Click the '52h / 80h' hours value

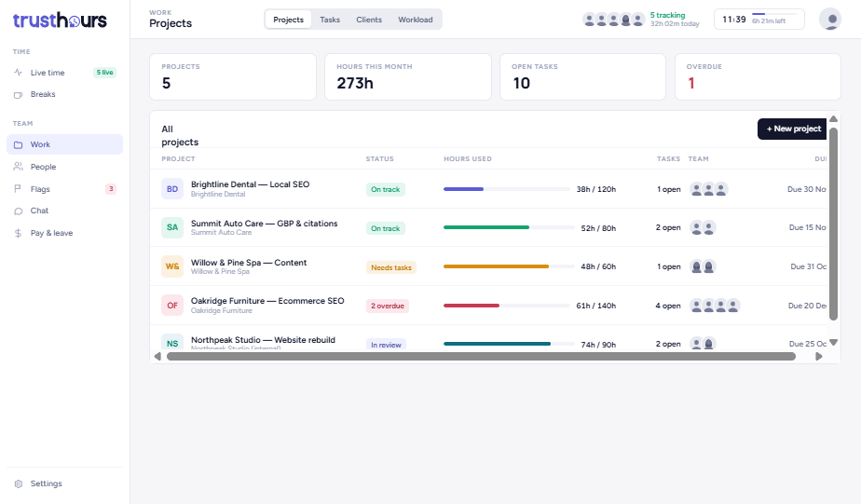598,228
